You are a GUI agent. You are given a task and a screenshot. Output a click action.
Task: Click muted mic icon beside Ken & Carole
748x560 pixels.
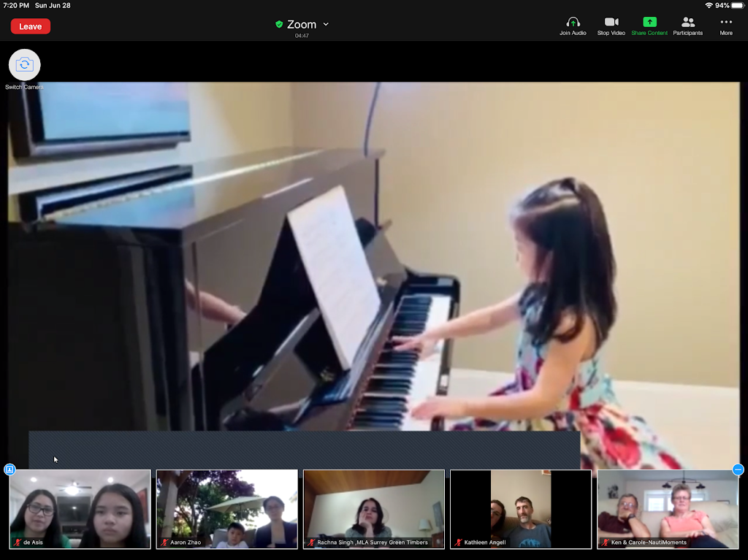(606, 542)
